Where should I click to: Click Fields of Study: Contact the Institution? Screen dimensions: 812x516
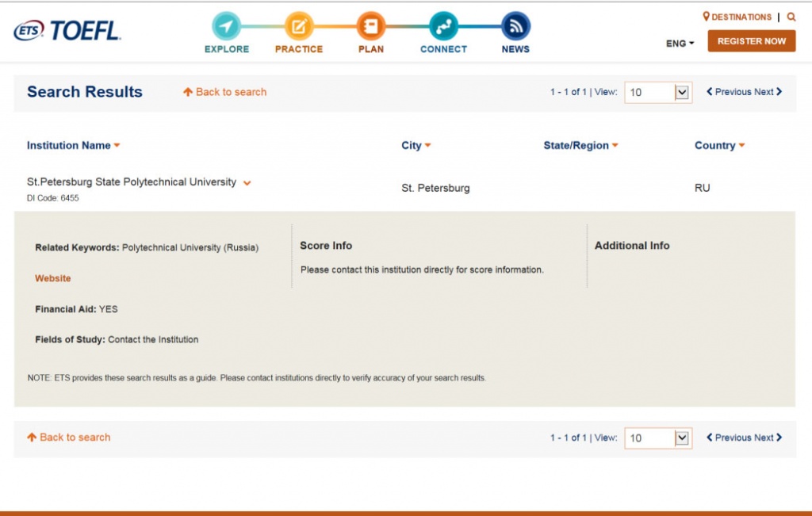[117, 339]
